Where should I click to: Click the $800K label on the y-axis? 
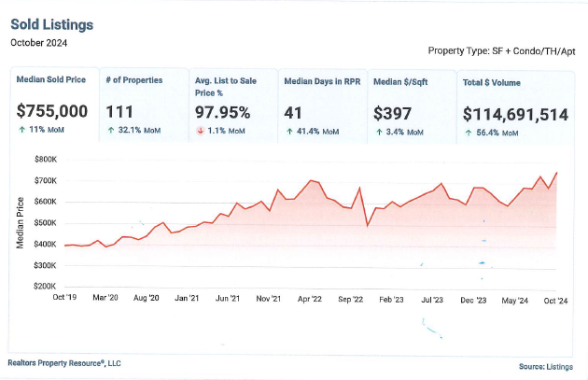[x=46, y=160]
